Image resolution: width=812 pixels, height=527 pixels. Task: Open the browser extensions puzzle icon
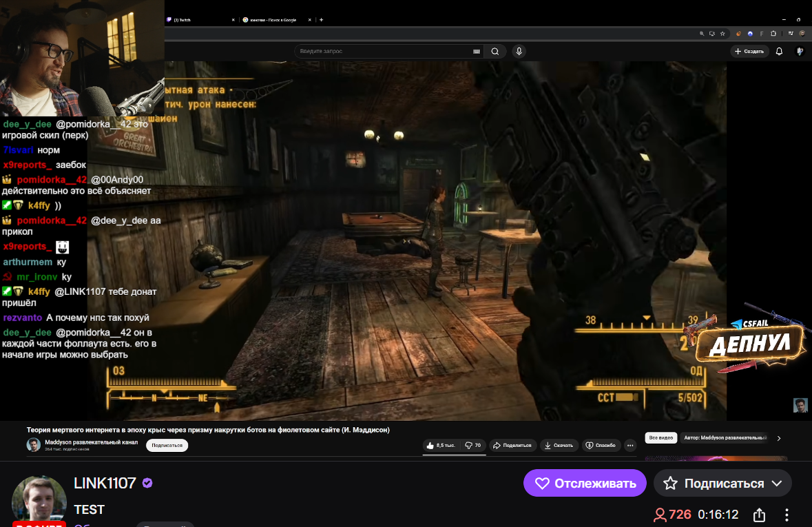[x=773, y=34]
